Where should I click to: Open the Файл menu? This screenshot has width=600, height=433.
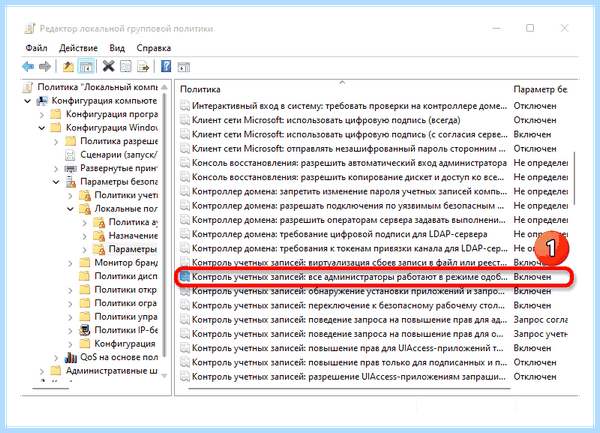click(x=36, y=48)
